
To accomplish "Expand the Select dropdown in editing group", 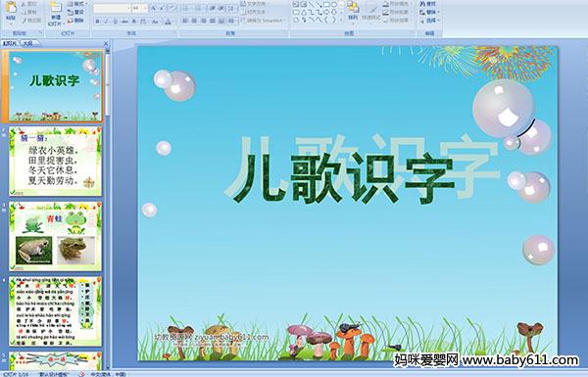I will click(x=429, y=21).
